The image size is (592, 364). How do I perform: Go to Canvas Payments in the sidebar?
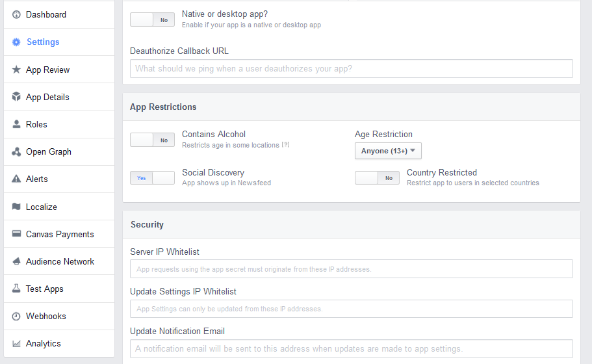point(59,234)
